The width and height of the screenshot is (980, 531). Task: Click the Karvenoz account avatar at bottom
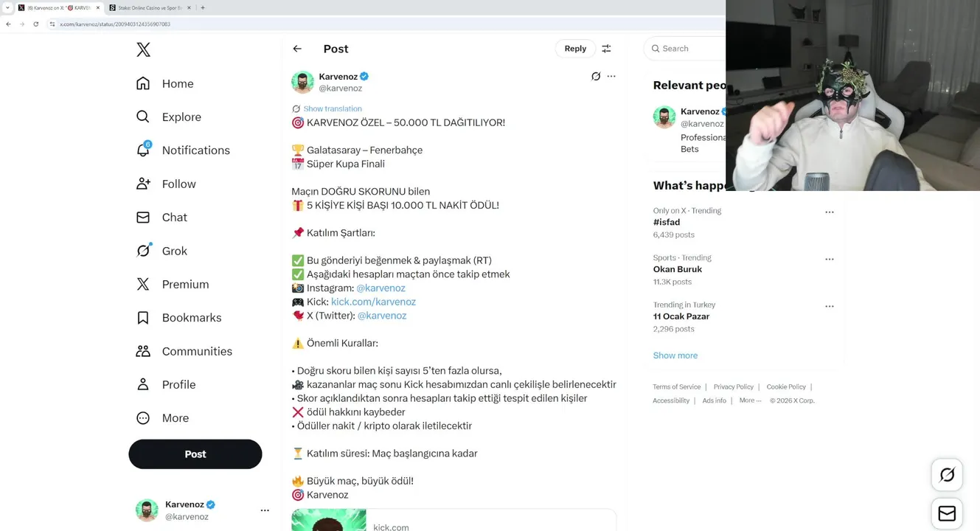[147, 510]
